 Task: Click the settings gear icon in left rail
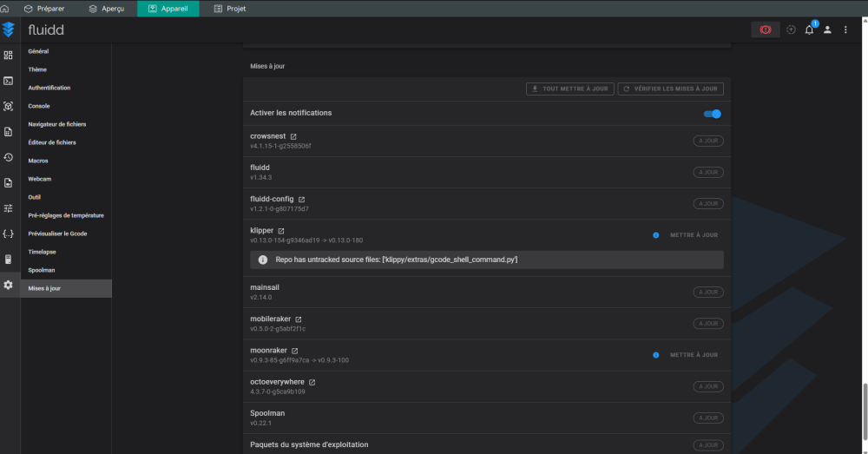[9, 285]
